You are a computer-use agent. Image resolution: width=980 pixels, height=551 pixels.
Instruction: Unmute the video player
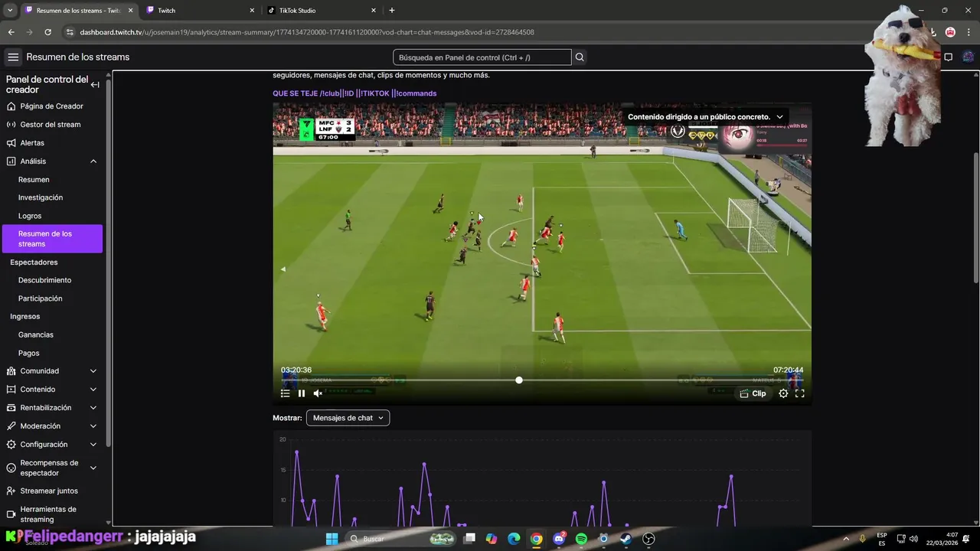tap(318, 393)
